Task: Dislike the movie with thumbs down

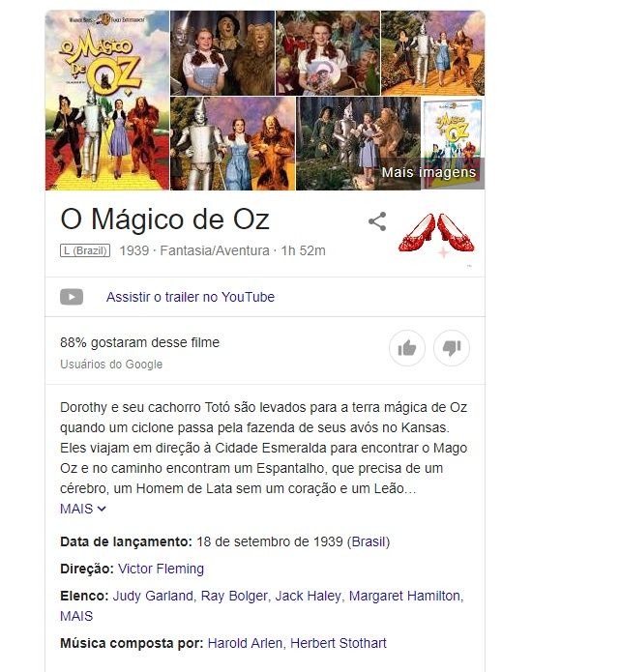Action: tap(452, 348)
